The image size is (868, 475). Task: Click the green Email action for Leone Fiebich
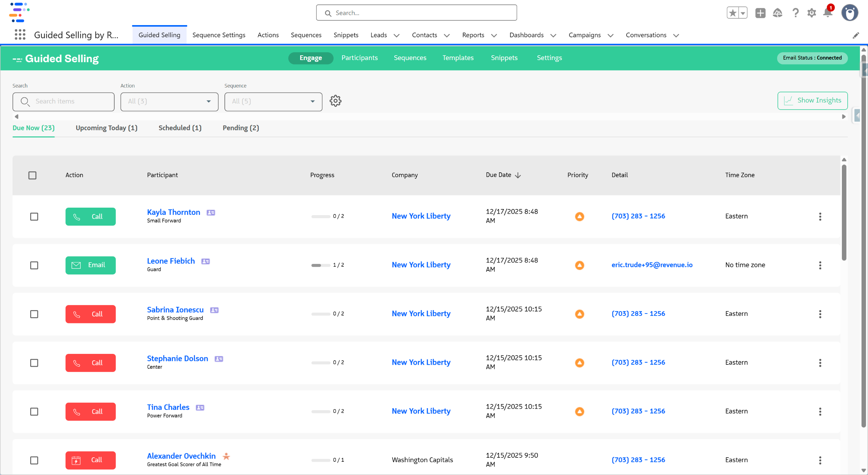point(90,265)
